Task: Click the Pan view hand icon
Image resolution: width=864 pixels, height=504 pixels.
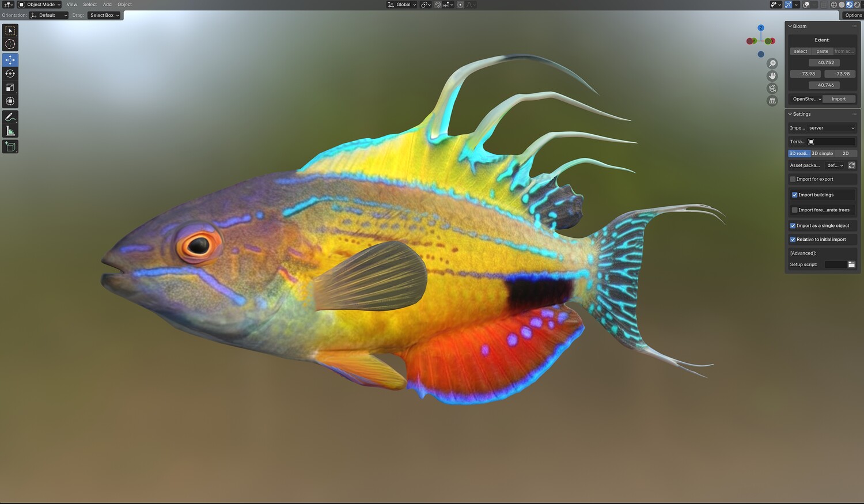Action: coord(772,76)
